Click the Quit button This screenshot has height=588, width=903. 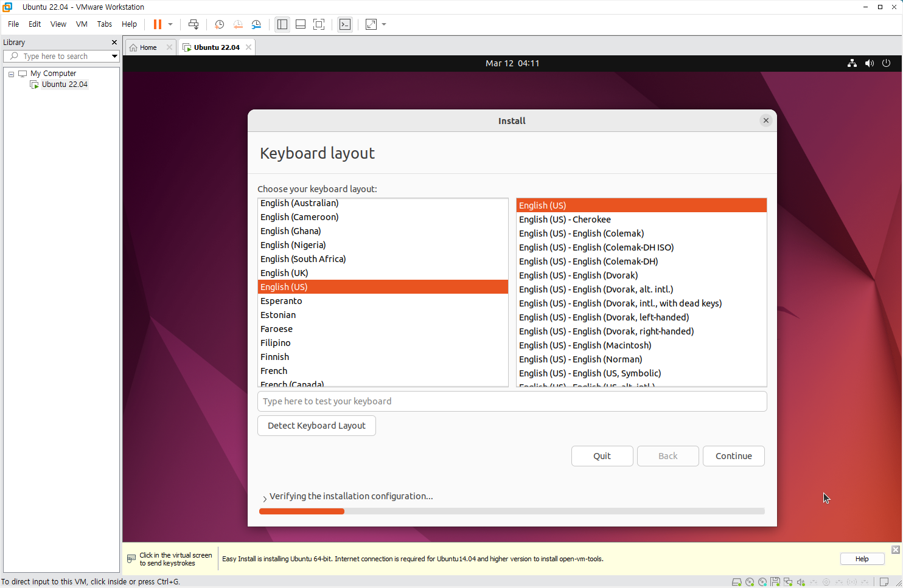tap(602, 456)
